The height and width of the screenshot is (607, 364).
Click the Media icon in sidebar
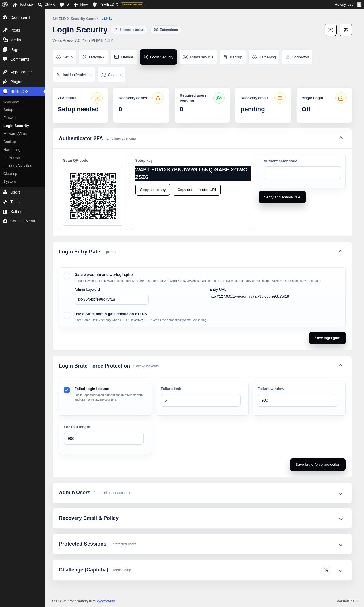coord(5,40)
